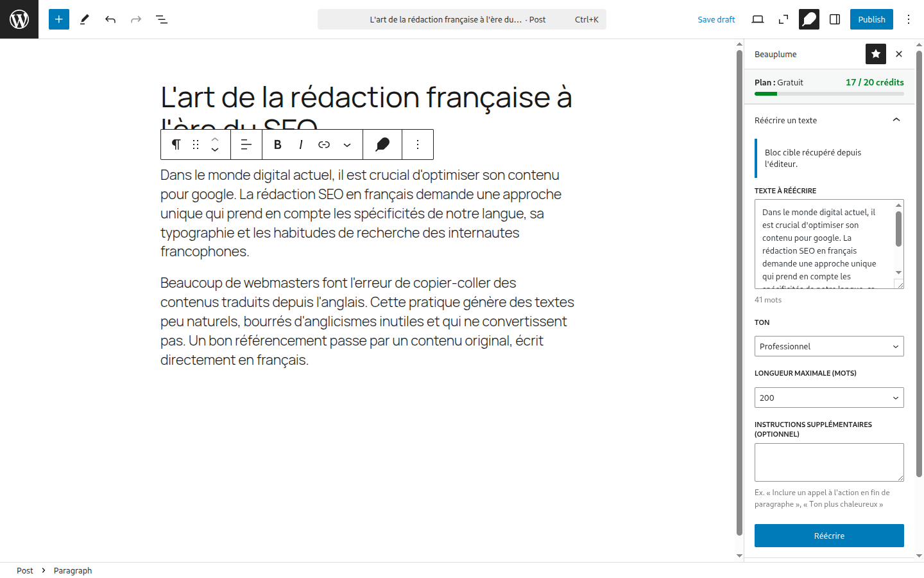Toggle the Settings sidebar panel icon

[x=835, y=19]
